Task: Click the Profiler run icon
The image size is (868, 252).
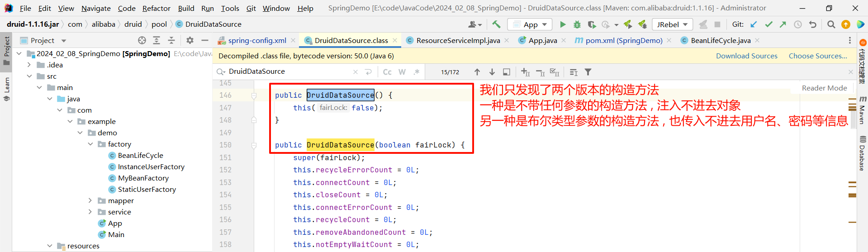Action: pyautogui.click(x=606, y=24)
